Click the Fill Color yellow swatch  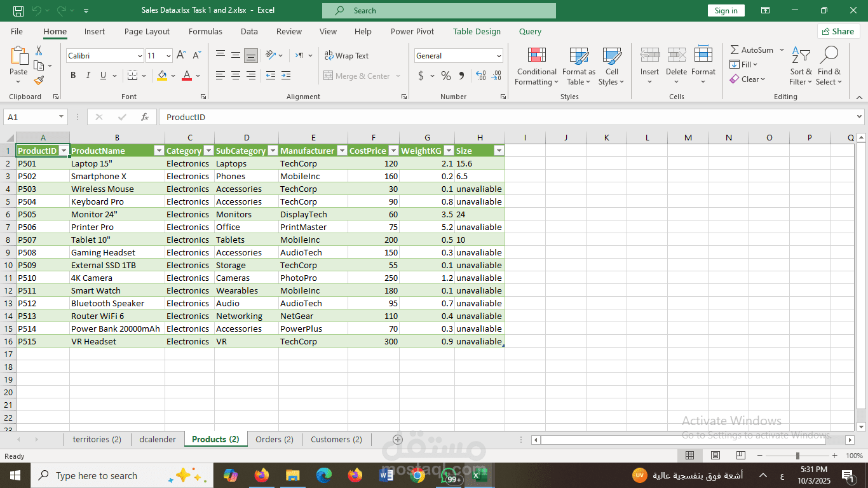162,76
